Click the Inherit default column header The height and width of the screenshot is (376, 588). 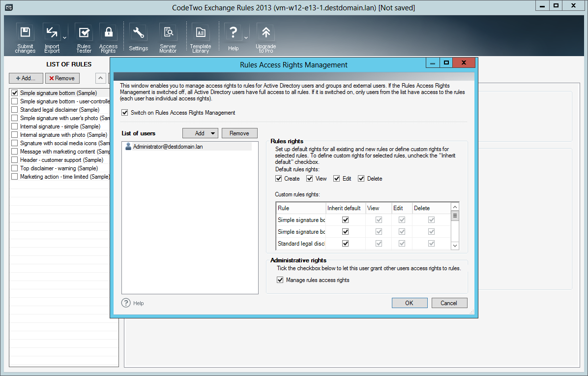[x=345, y=208]
